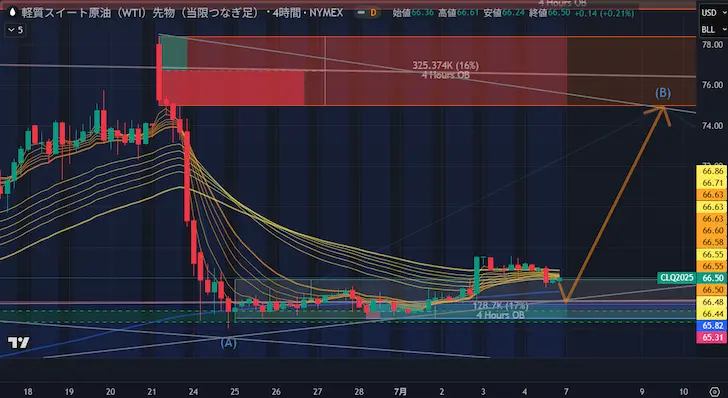Click the 74.00 price axis label

coord(712,125)
